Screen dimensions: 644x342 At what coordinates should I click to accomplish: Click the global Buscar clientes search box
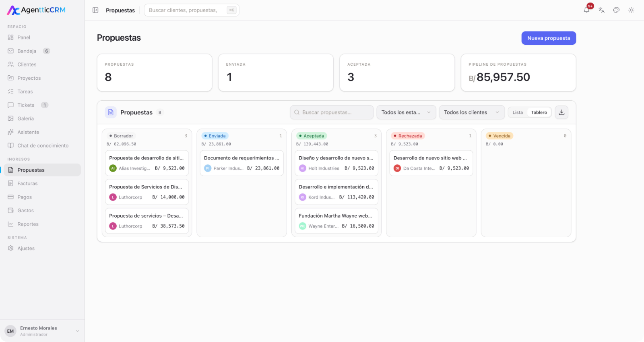coord(192,10)
